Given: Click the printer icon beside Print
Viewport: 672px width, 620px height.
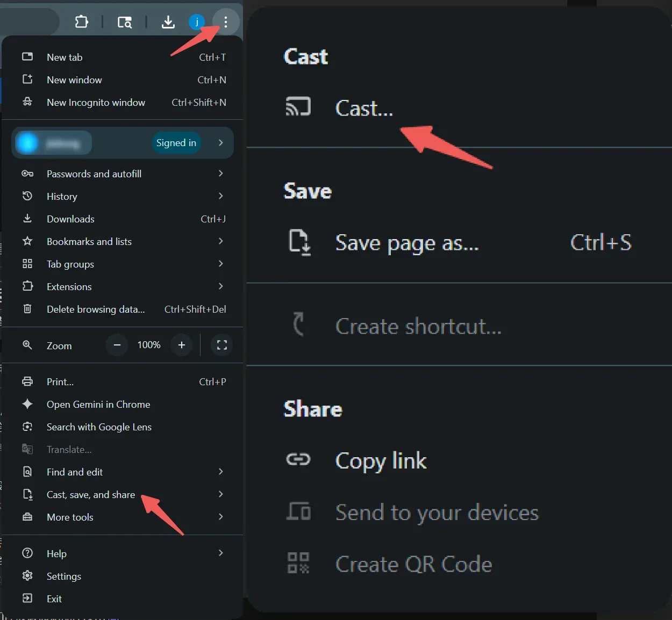Looking at the screenshot, I should point(27,381).
